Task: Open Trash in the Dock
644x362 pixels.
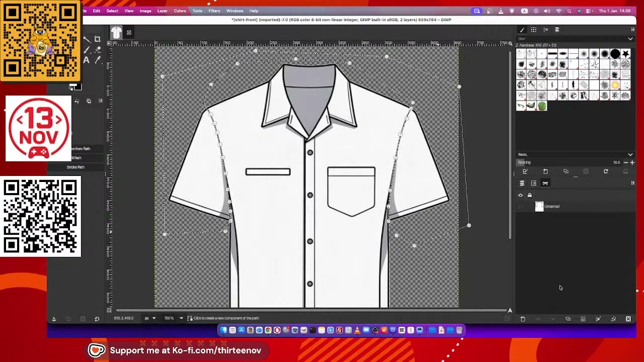Action: point(459,330)
